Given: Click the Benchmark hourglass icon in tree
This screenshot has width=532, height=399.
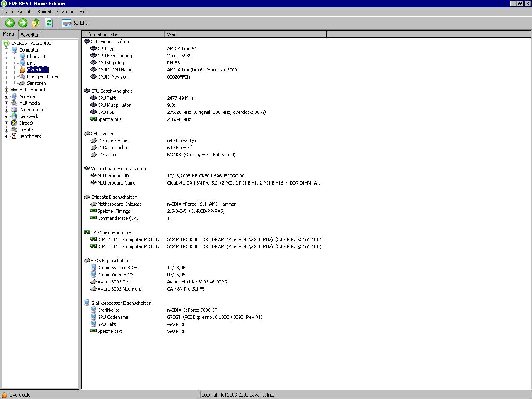Looking at the screenshot, I should pyautogui.click(x=14, y=136).
